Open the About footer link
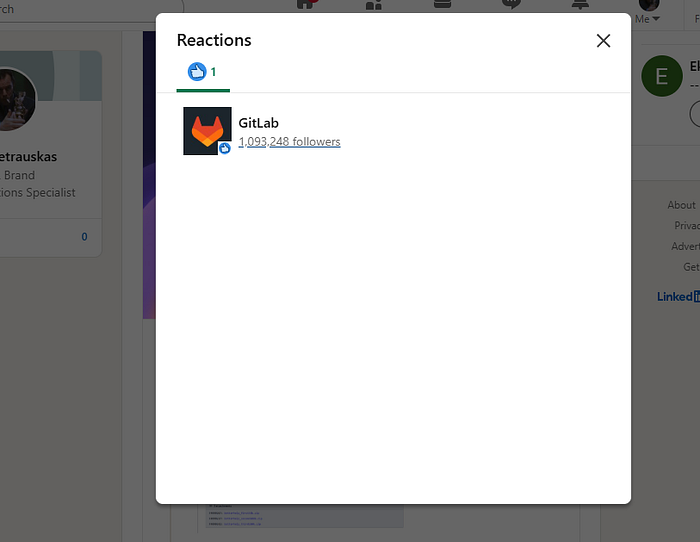Viewport: 700px width, 542px height. (x=681, y=205)
